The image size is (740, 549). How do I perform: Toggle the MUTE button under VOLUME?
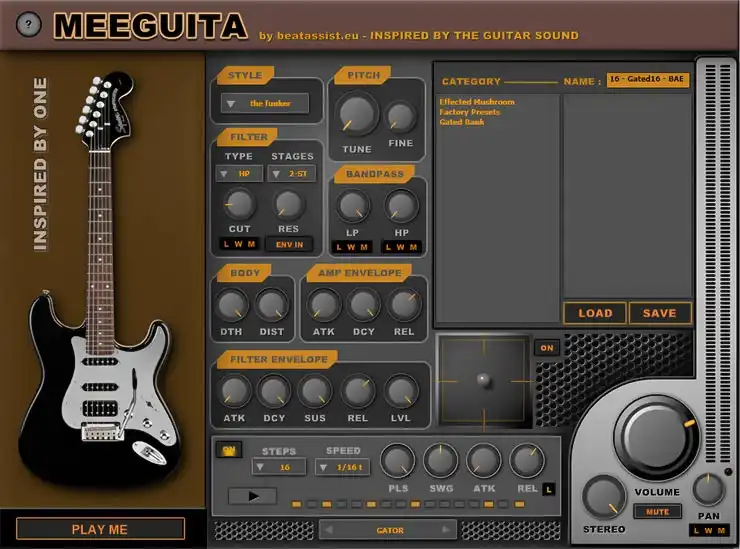point(657,511)
